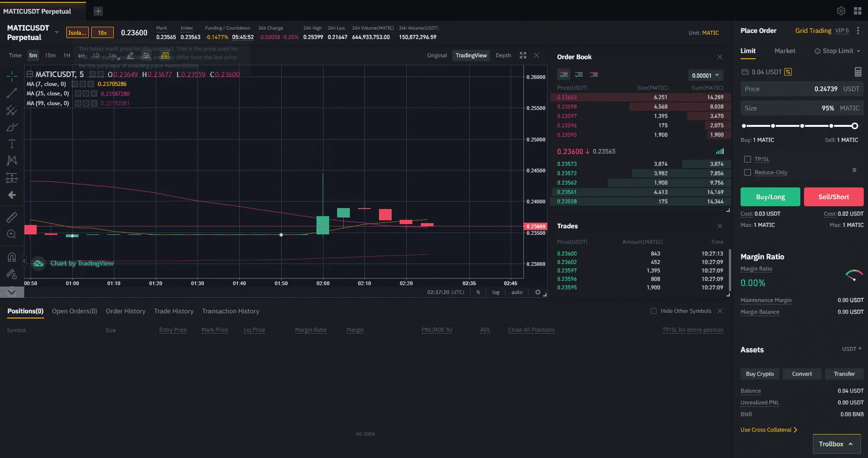Toggle percent scale on chart
This screenshot has width=868, height=458.
tap(478, 292)
